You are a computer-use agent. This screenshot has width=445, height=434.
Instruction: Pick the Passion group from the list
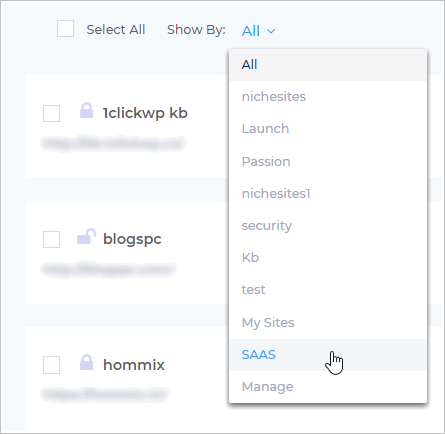pyautogui.click(x=328, y=161)
